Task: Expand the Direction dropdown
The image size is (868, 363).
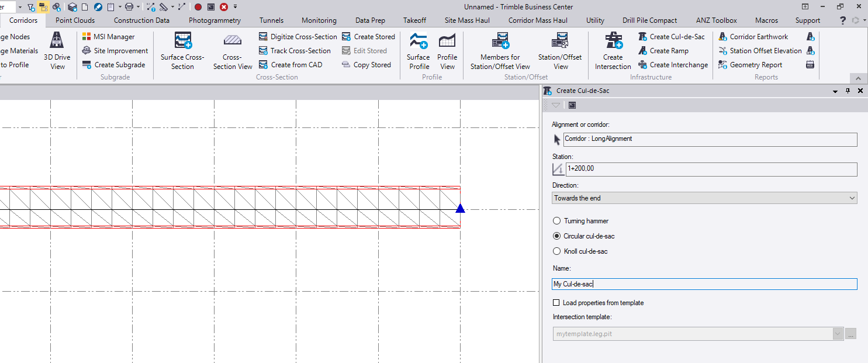Action: (704, 198)
